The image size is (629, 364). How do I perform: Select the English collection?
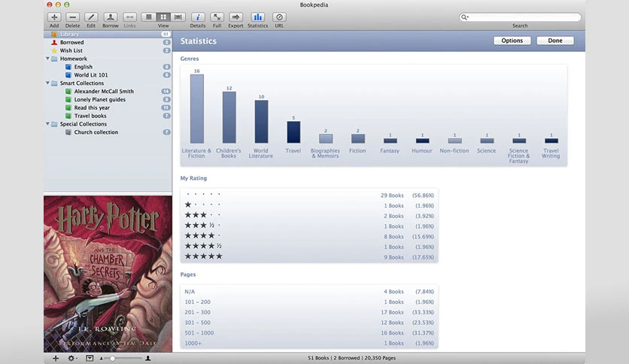pyautogui.click(x=108, y=67)
